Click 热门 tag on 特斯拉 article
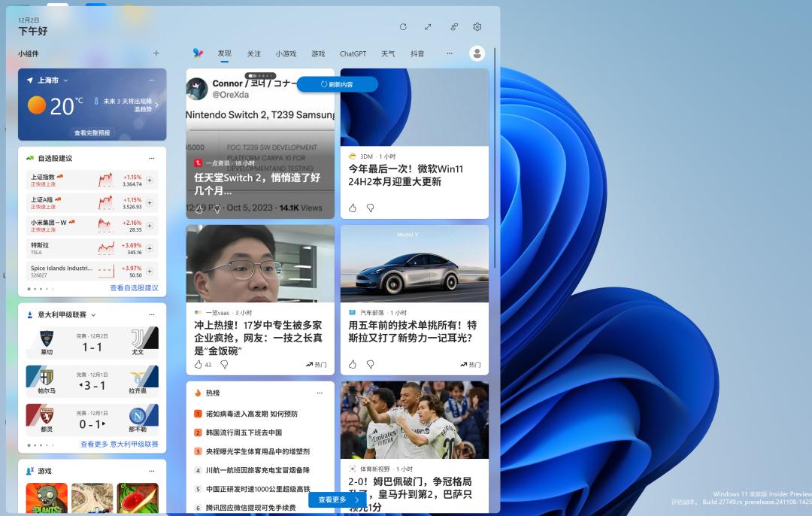Viewport: 812px width, 516px height. click(x=470, y=365)
